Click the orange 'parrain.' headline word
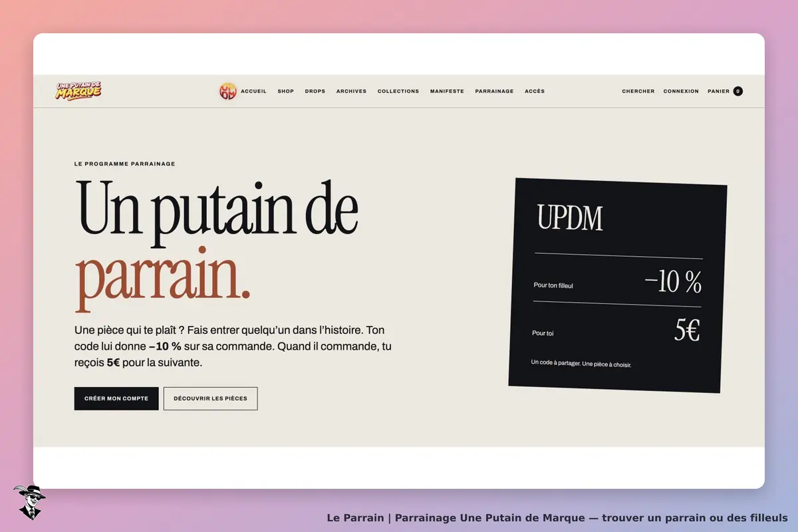 point(163,278)
